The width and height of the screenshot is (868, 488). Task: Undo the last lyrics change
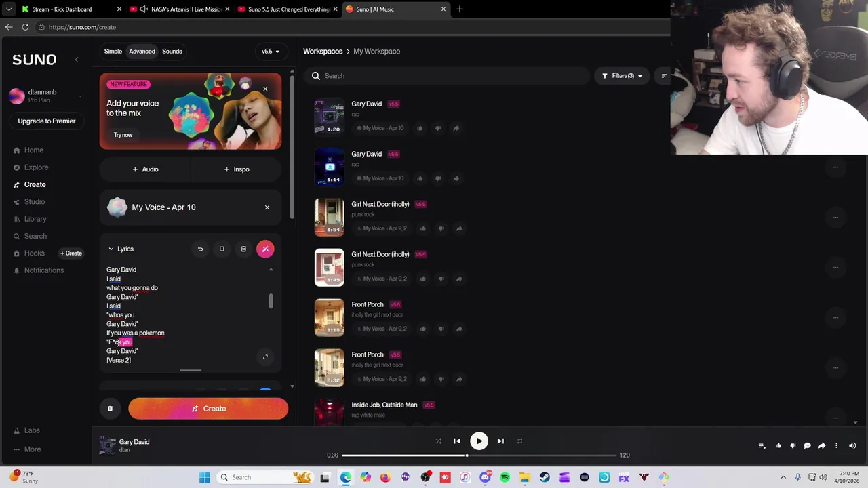click(x=200, y=249)
